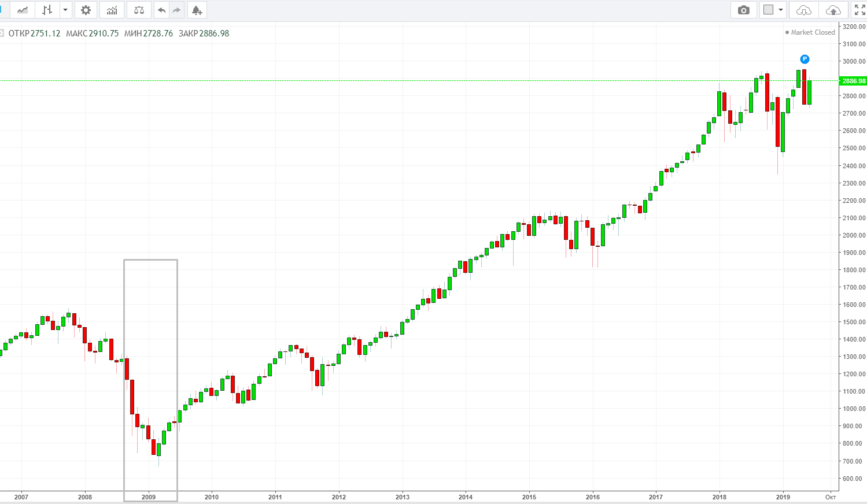Click the compare instruments scales icon
The image size is (867, 504).
coord(139,10)
